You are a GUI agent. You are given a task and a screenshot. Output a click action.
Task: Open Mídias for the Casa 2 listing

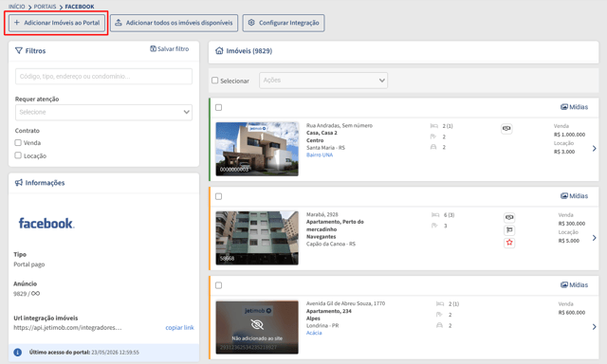tap(574, 107)
